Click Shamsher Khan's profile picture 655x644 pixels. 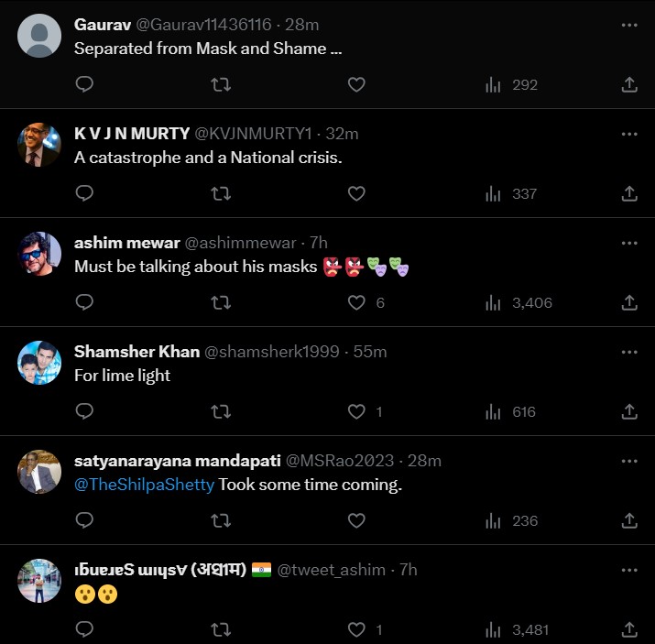tap(39, 364)
